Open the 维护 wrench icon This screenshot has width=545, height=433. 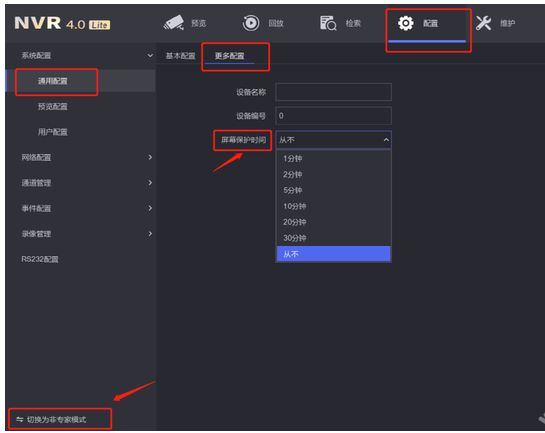(x=483, y=23)
